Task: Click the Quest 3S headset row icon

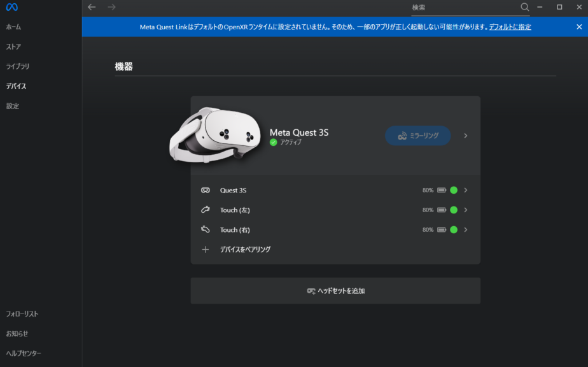Action: tap(206, 190)
